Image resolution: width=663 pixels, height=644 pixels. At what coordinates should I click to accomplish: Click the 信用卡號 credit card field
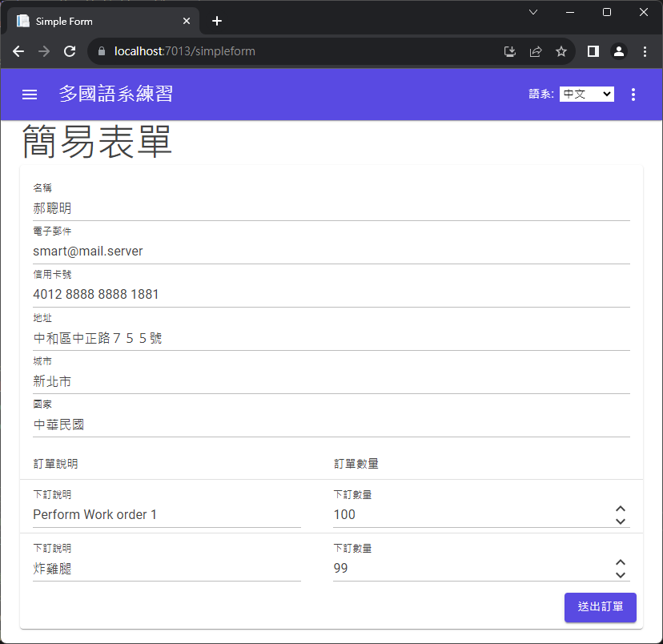click(x=331, y=295)
